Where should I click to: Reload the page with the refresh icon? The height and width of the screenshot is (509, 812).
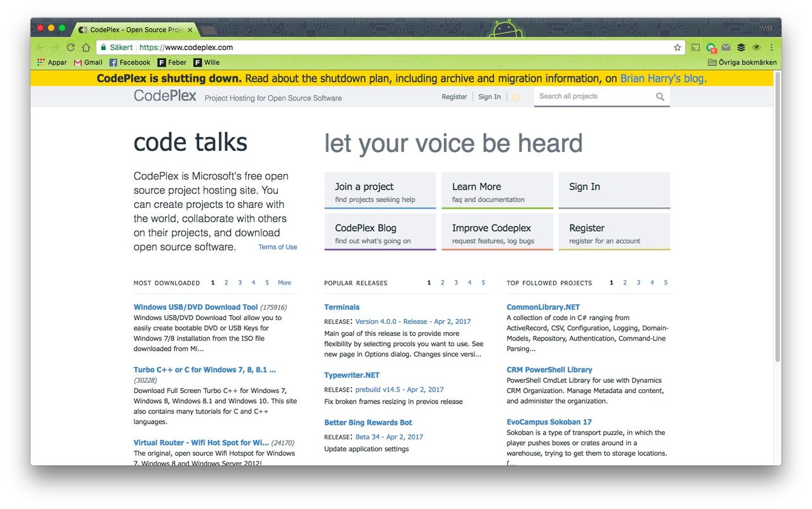tap(70, 48)
